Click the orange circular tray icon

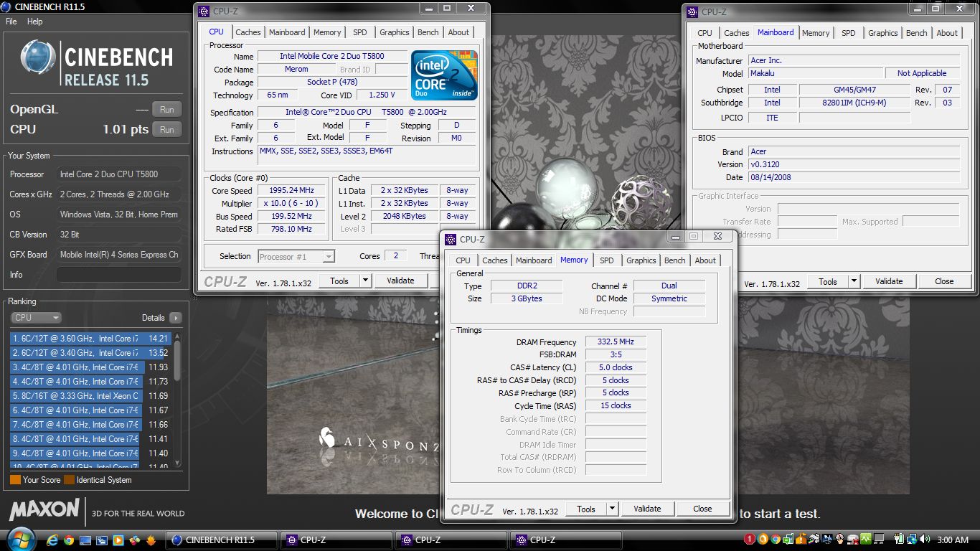point(763,539)
